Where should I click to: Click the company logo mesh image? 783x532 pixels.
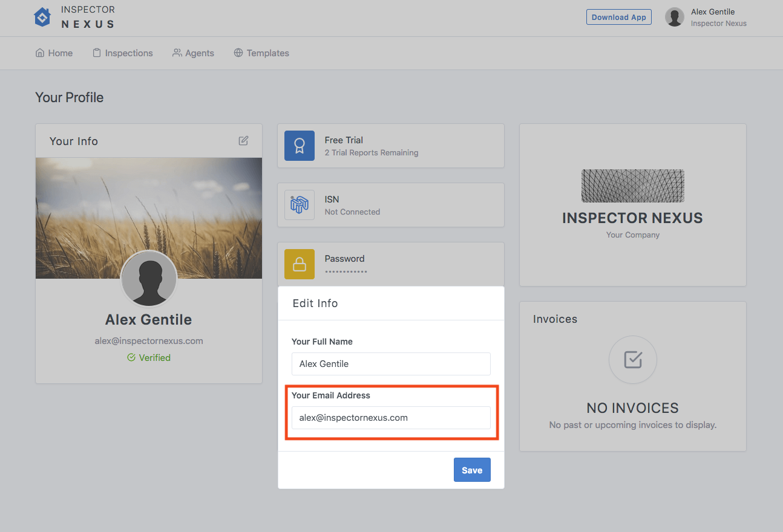click(632, 186)
